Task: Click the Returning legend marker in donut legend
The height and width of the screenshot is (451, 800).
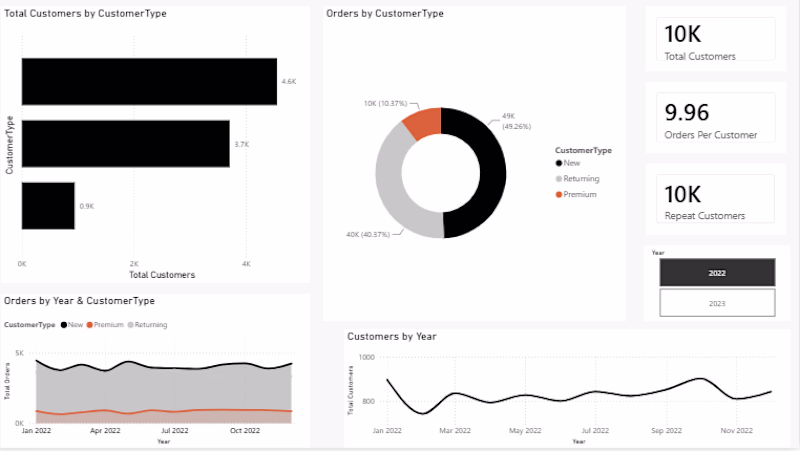Action: click(x=559, y=179)
